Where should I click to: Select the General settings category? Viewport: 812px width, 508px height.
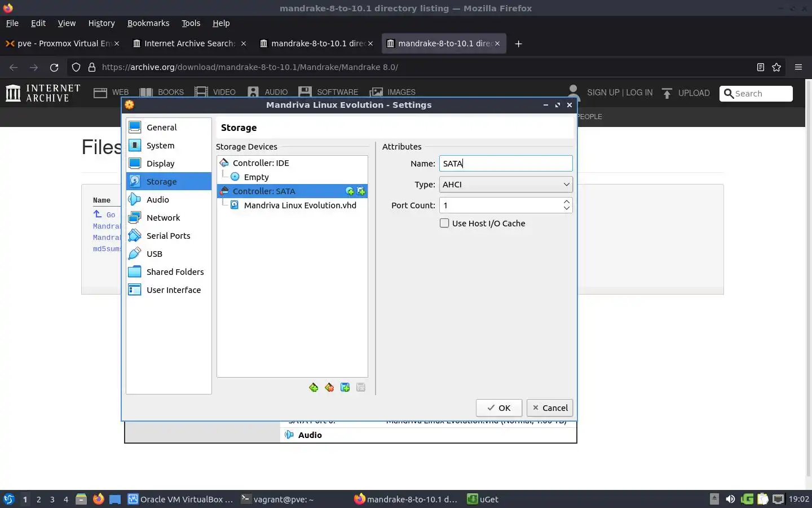point(169,128)
